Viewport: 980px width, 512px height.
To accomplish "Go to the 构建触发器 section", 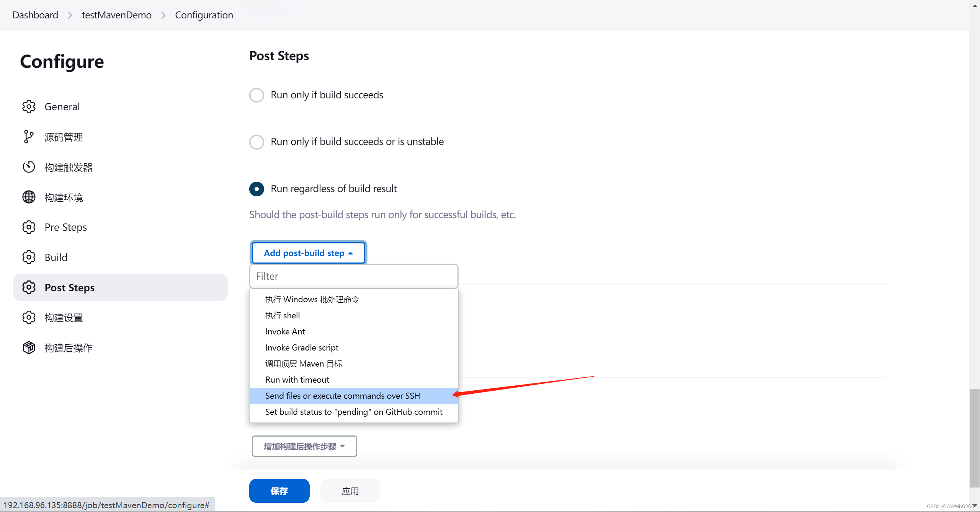I will 120,167.
